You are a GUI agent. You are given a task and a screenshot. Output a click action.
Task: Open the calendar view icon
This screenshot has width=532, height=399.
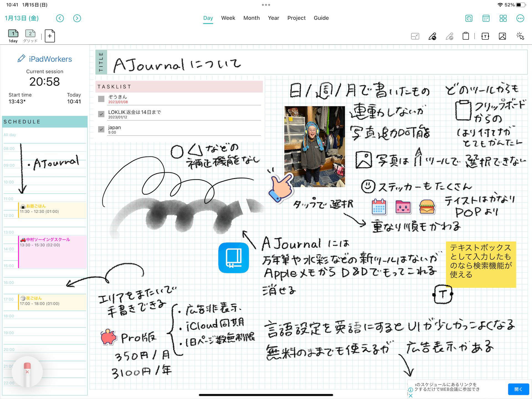point(486,18)
